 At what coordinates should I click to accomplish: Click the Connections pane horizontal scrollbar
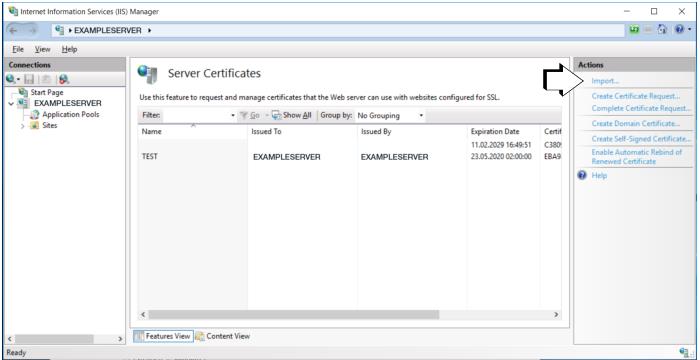point(54,339)
